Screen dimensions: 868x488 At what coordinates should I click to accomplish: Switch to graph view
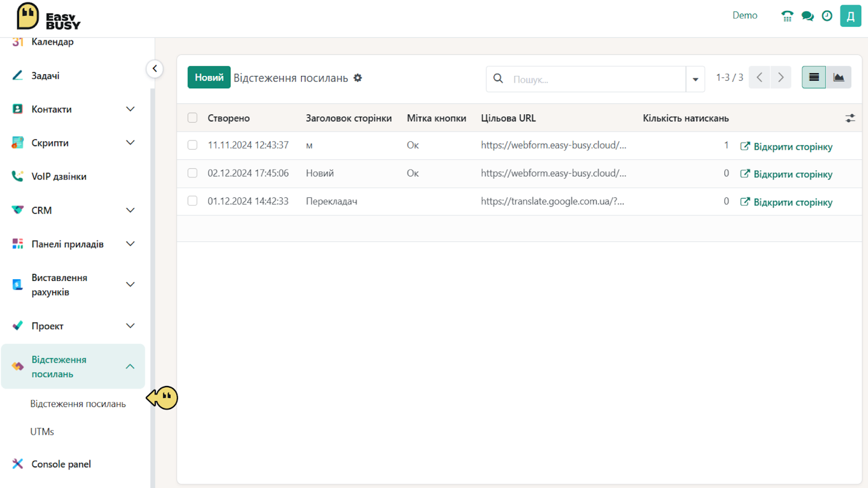(x=839, y=78)
